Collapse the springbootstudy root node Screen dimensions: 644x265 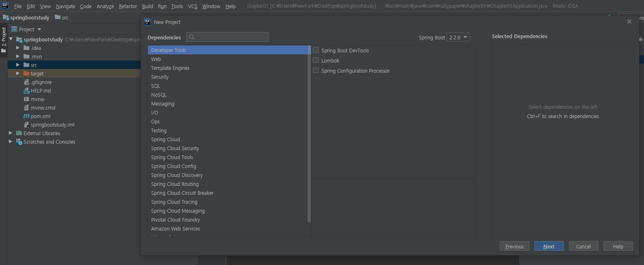click(x=11, y=39)
